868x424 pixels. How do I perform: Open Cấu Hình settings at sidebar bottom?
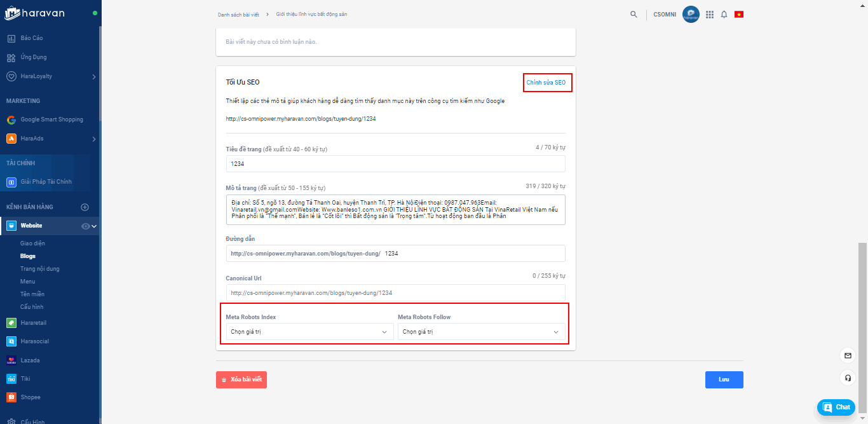(x=32, y=421)
